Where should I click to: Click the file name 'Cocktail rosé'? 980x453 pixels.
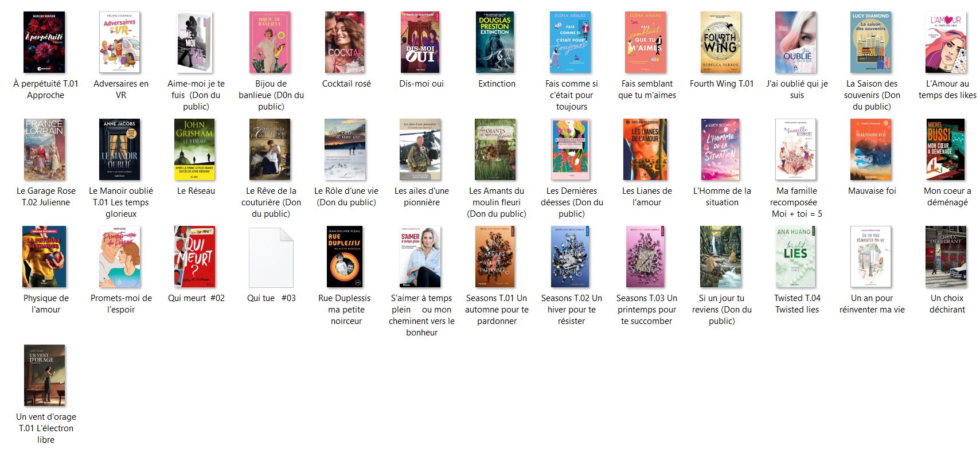pos(346,84)
